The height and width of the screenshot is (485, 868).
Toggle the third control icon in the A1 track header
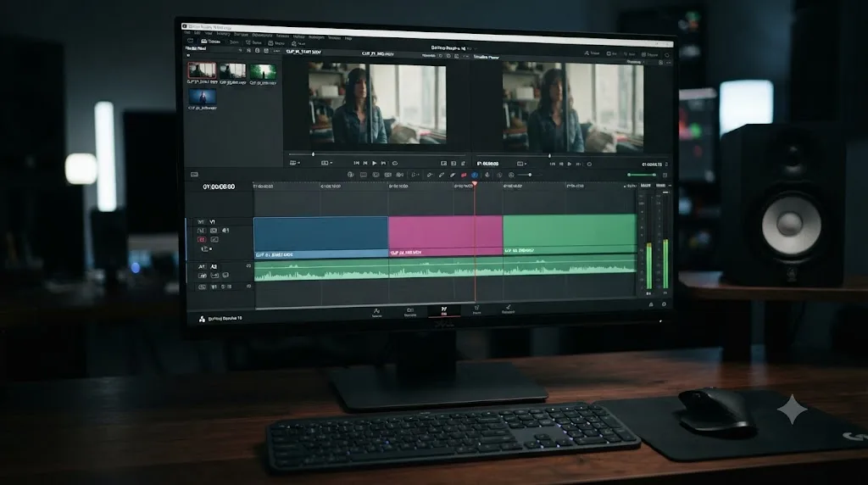[225, 276]
